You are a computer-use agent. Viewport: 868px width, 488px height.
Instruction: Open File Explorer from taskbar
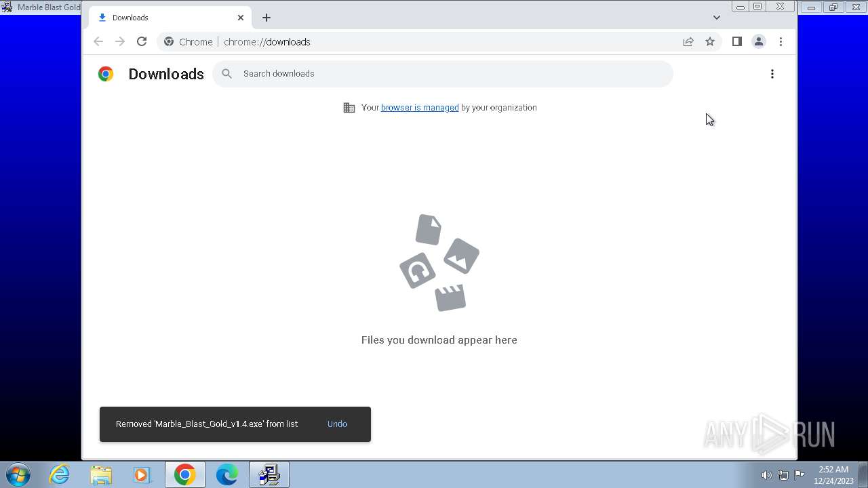coord(101,474)
